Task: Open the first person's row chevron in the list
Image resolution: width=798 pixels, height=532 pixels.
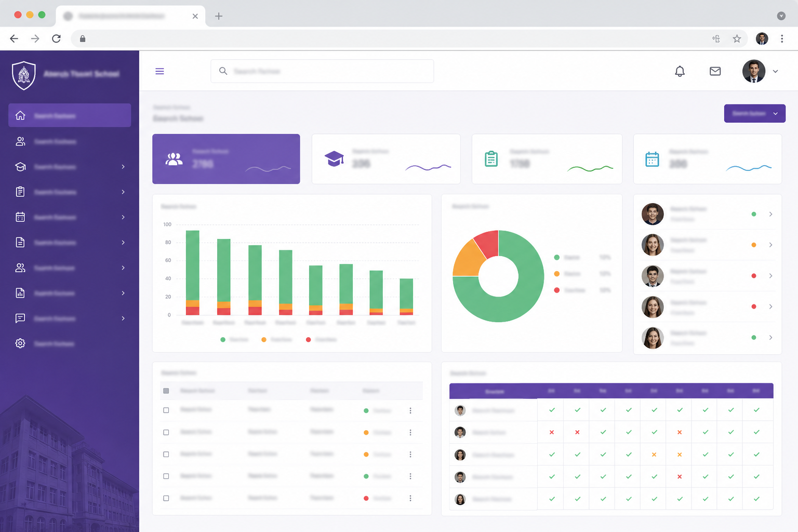Action: (x=770, y=214)
